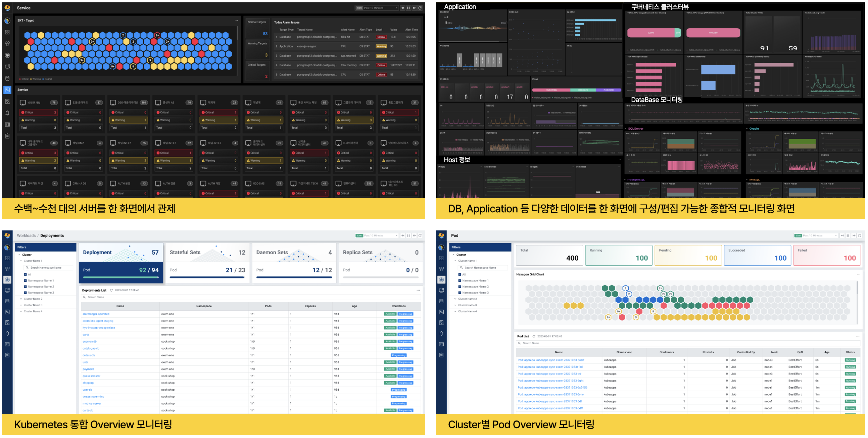
Task: Open alermanger-operated deployment link
Action: pos(96,314)
